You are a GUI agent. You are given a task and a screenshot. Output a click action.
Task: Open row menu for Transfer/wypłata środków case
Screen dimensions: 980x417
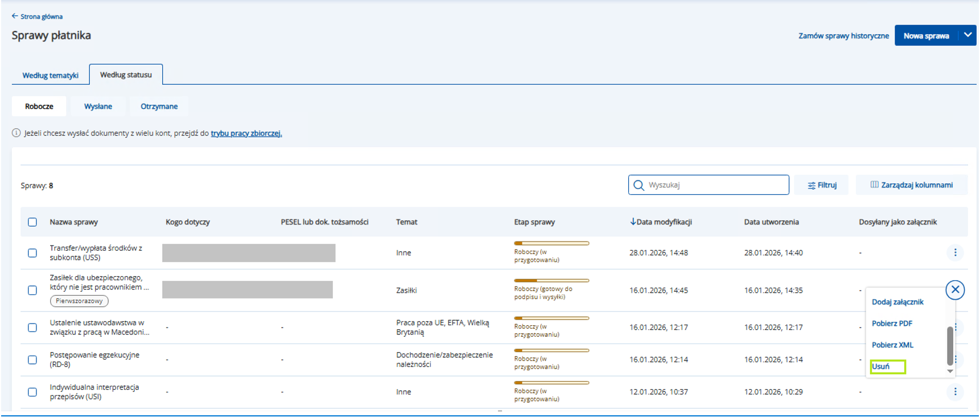(955, 252)
